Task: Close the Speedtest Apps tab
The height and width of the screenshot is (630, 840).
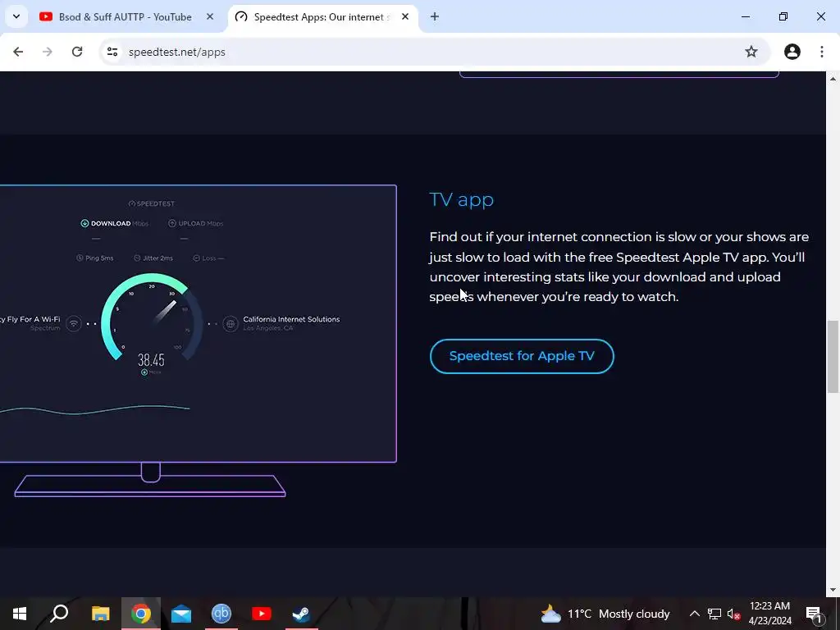Action: point(405,17)
